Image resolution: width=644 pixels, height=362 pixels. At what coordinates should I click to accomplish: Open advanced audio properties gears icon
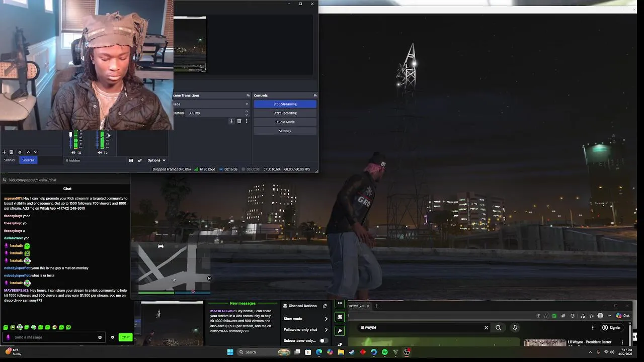[140, 160]
